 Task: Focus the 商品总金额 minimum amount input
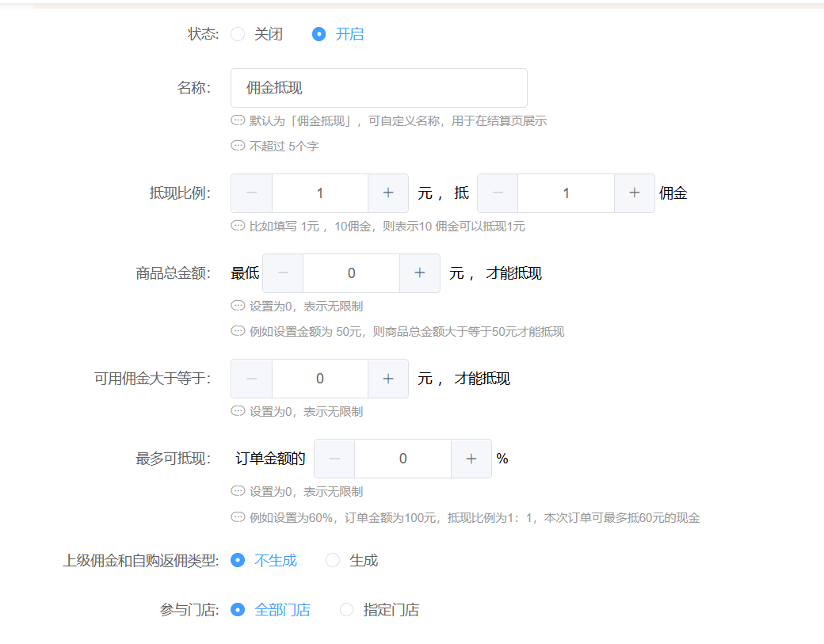[351, 273]
